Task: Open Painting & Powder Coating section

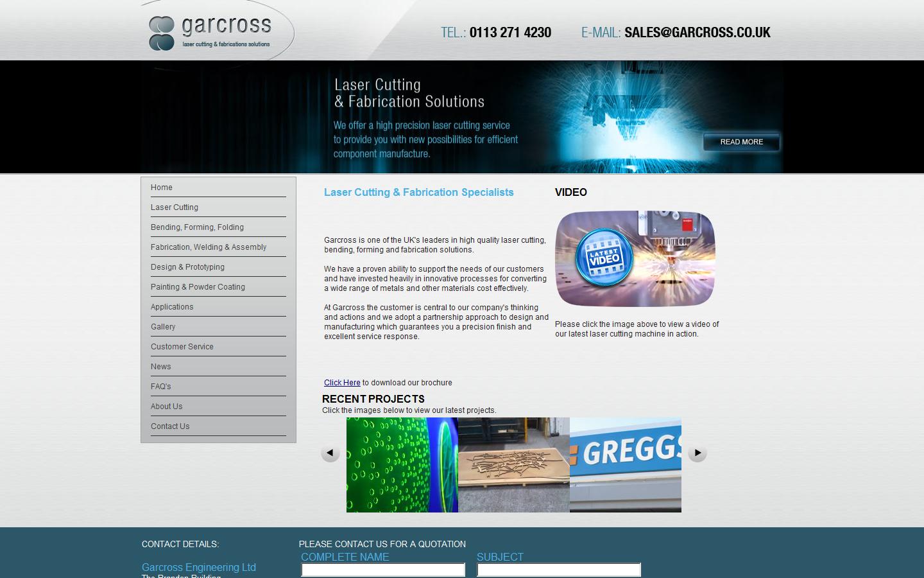Action: point(198,286)
